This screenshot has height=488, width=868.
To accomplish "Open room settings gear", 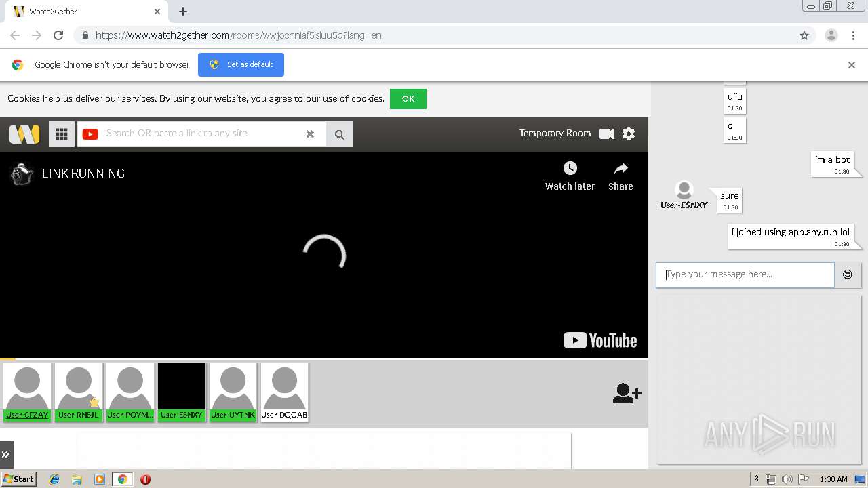I will click(629, 134).
